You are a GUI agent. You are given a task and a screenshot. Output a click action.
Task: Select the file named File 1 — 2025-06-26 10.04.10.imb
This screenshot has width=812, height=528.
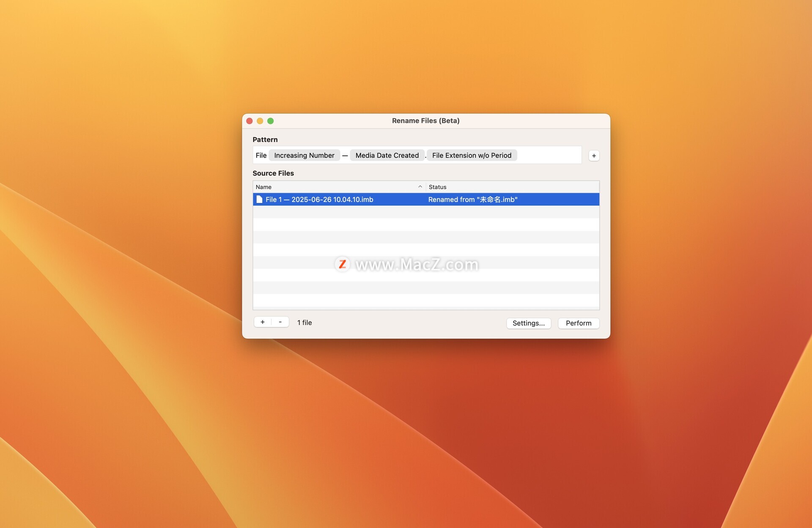tap(319, 200)
